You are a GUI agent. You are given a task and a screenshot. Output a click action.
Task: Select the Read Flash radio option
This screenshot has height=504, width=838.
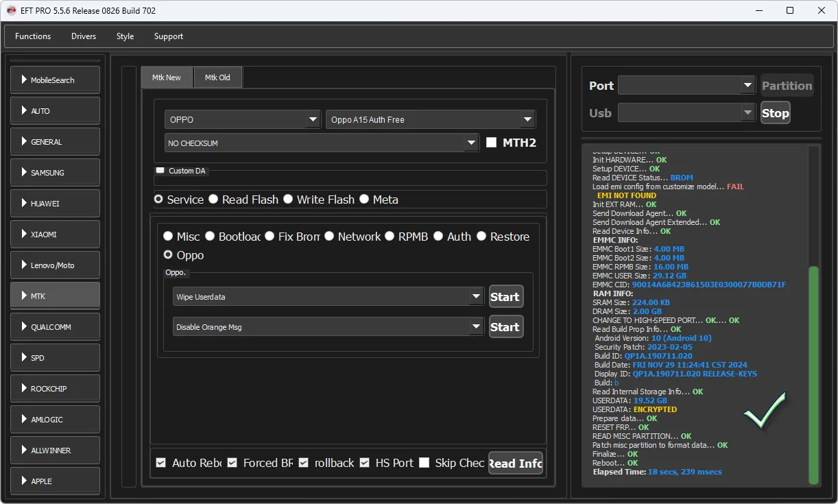tap(214, 200)
